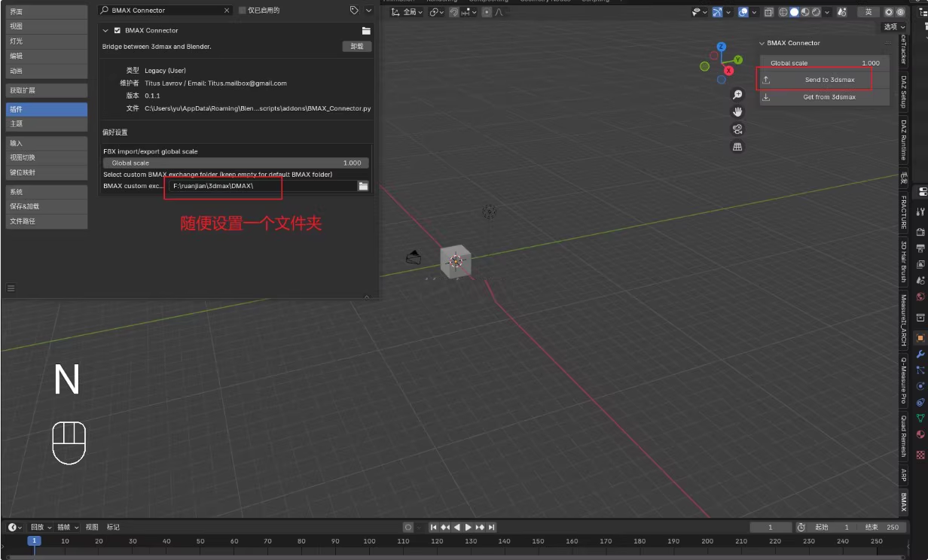Click the pan view hand icon
Screen dimensions: 928x560
pos(737,111)
